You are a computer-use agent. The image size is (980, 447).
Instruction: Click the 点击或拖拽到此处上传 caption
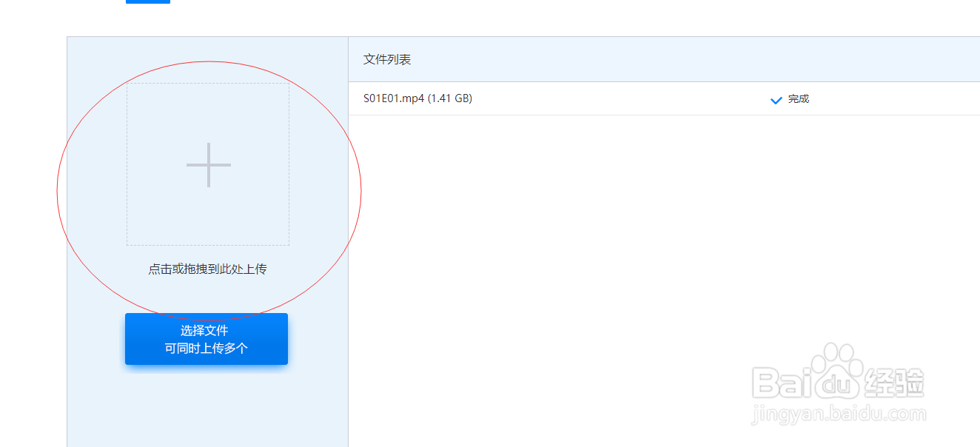(207, 269)
